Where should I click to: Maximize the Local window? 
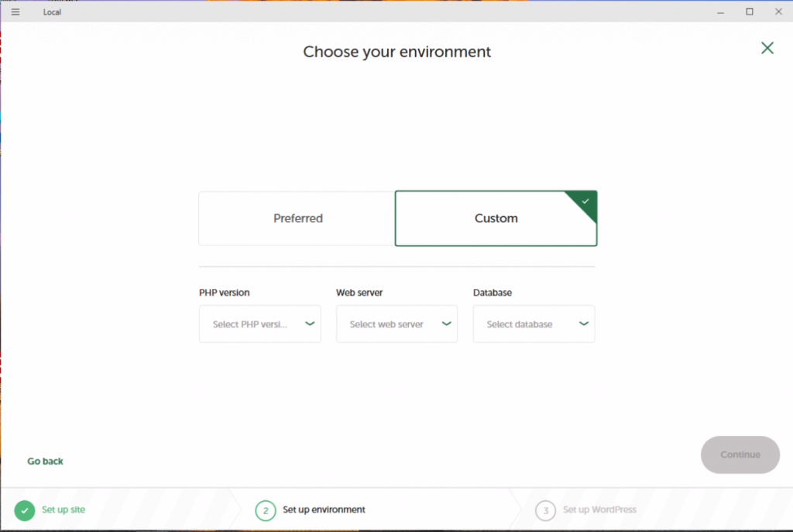750,12
